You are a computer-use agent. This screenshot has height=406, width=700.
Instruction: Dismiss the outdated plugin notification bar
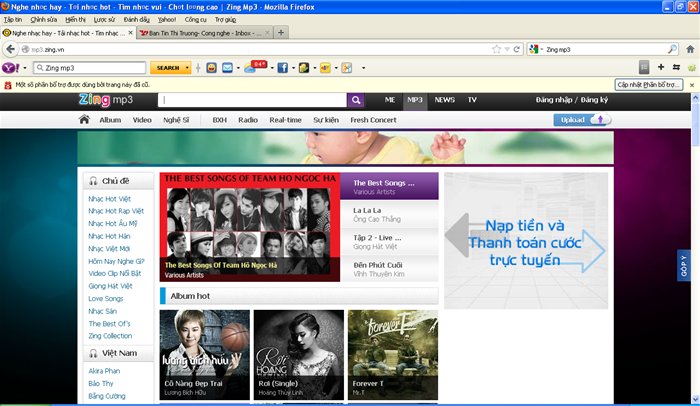(x=692, y=85)
